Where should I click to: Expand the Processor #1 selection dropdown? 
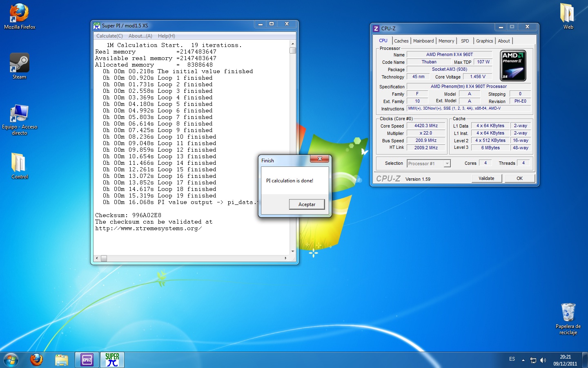click(447, 164)
